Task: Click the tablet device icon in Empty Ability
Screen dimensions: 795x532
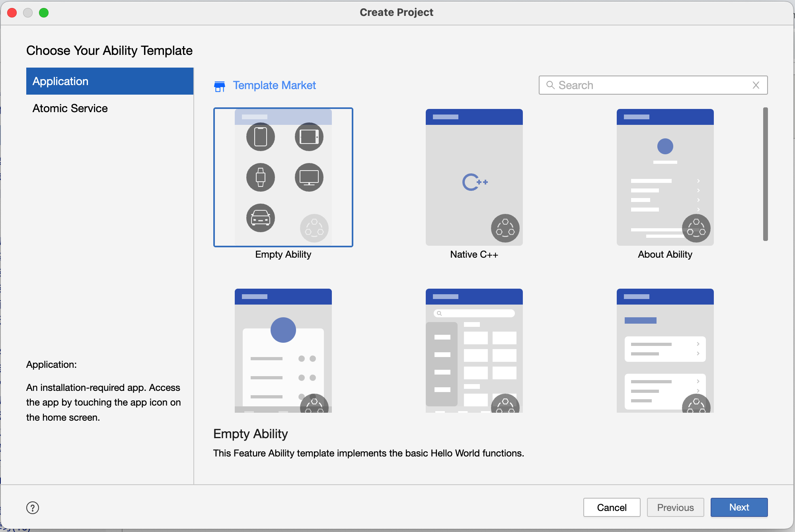Action: pos(308,136)
